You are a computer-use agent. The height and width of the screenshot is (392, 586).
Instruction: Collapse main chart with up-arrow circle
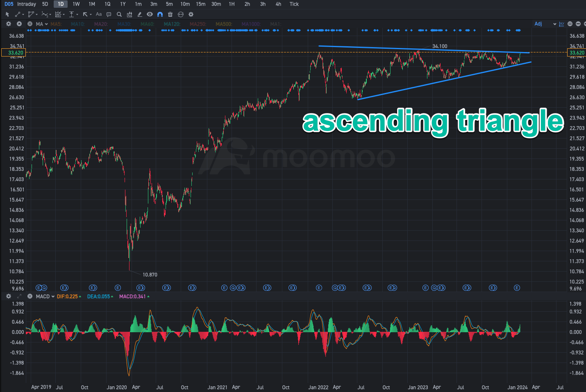tap(19, 24)
